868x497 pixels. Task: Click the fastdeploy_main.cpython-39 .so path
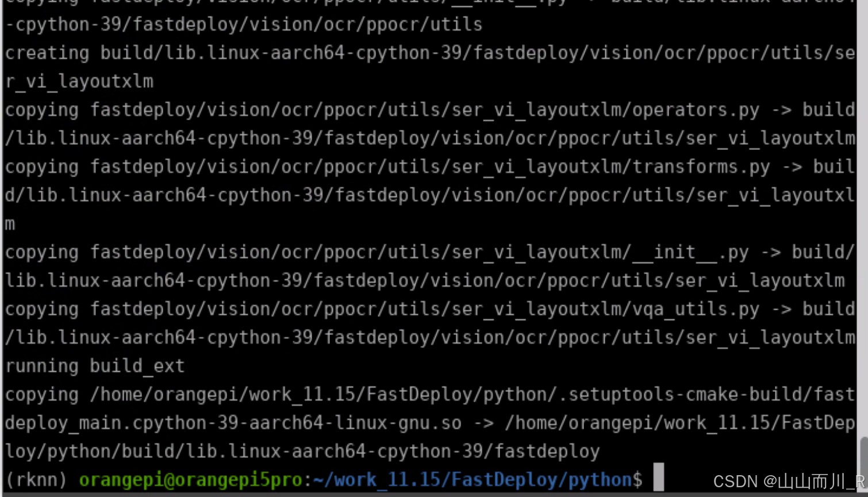point(230,422)
